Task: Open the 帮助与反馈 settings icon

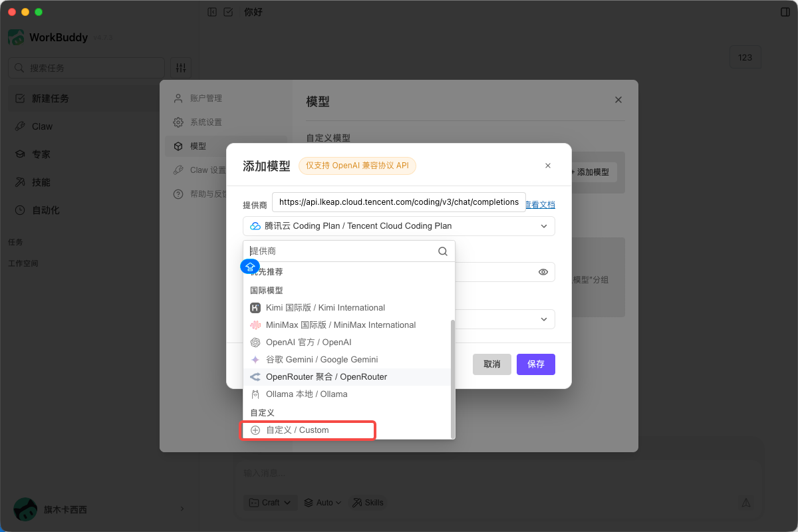Action: [178, 194]
